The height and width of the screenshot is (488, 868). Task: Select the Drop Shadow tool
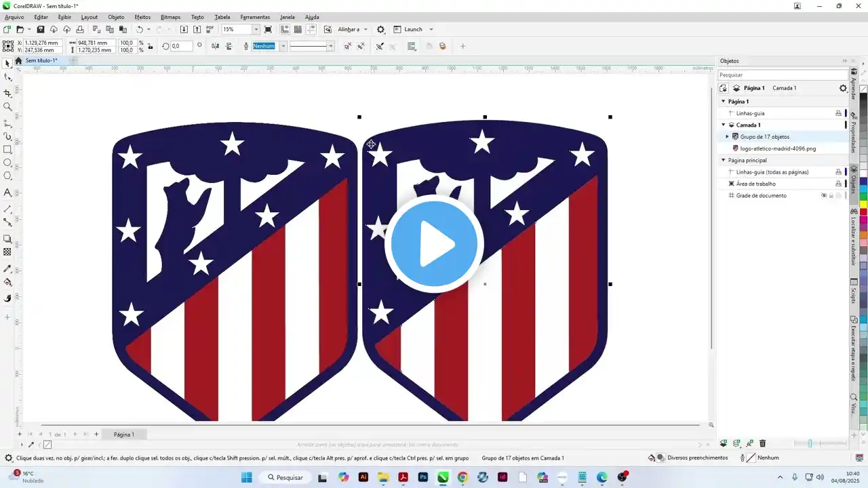pyautogui.click(x=7, y=239)
